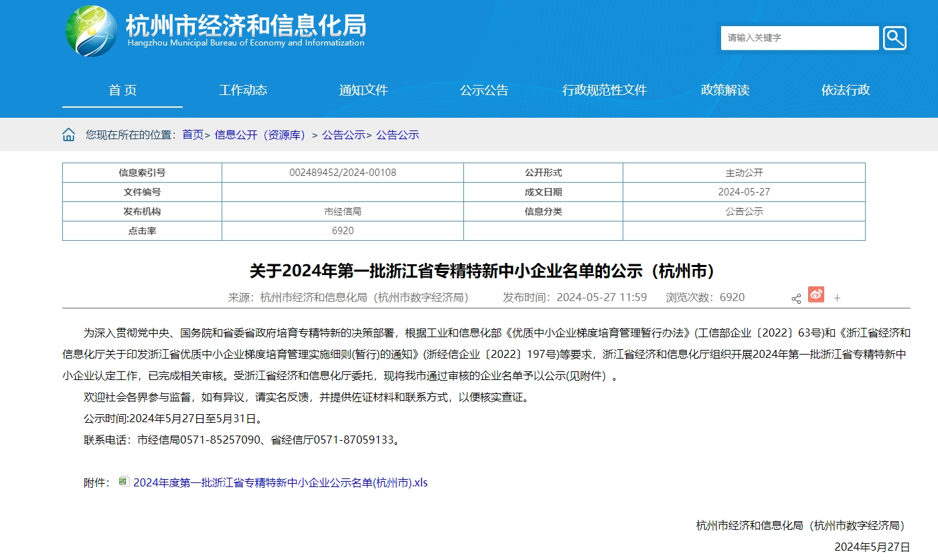Navigate to 政策解读 page

(x=725, y=90)
